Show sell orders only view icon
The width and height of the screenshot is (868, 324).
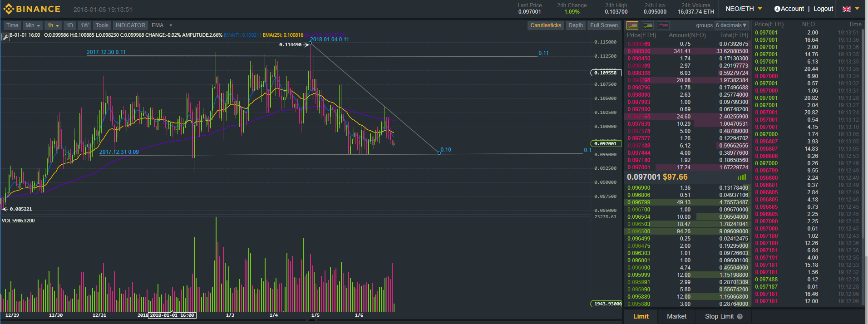[664, 25]
